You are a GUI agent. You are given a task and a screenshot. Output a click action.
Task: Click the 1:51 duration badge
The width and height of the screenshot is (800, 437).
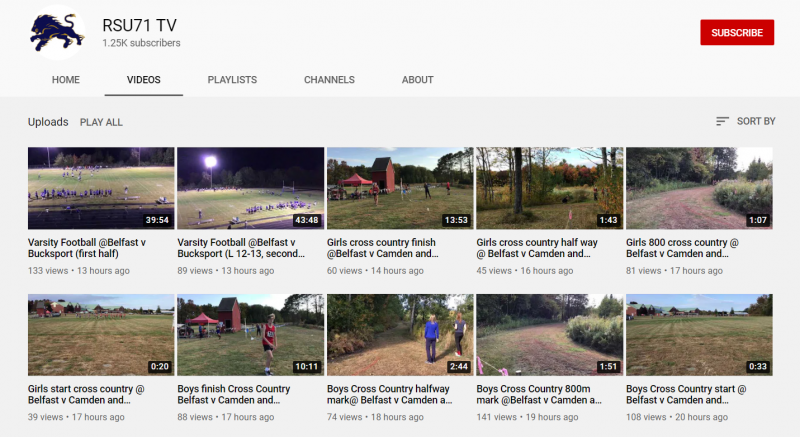[x=608, y=367]
